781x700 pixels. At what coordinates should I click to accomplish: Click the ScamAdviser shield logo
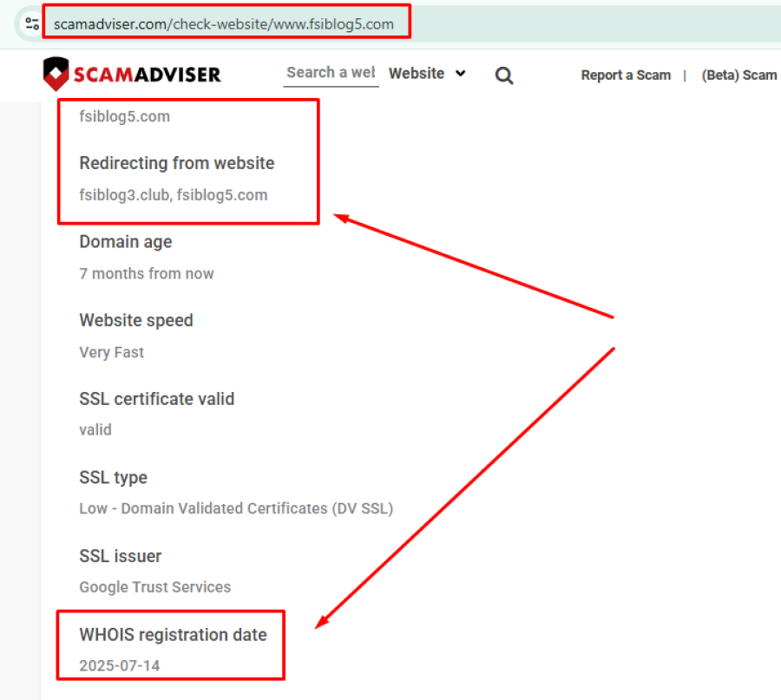point(56,74)
